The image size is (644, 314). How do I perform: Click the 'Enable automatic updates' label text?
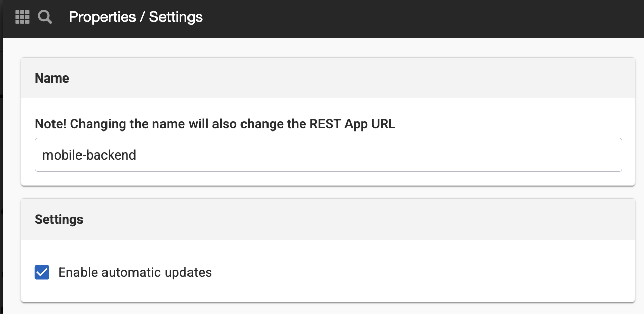tap(135, 272)
